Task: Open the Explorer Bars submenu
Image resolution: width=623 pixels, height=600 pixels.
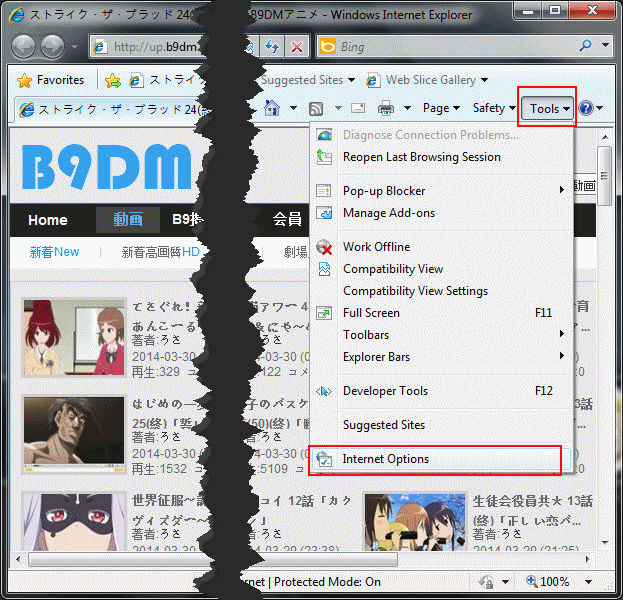Action: (x=441, y=357)
